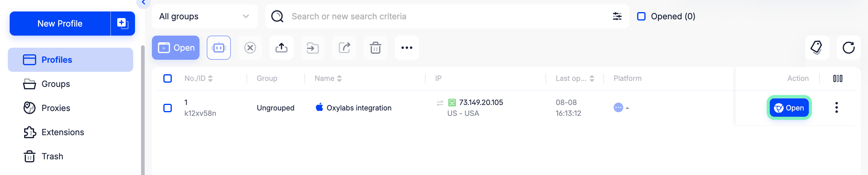Click the circled X close-profiles icon
Screen dimensions: 868x175
click(250, 48)
